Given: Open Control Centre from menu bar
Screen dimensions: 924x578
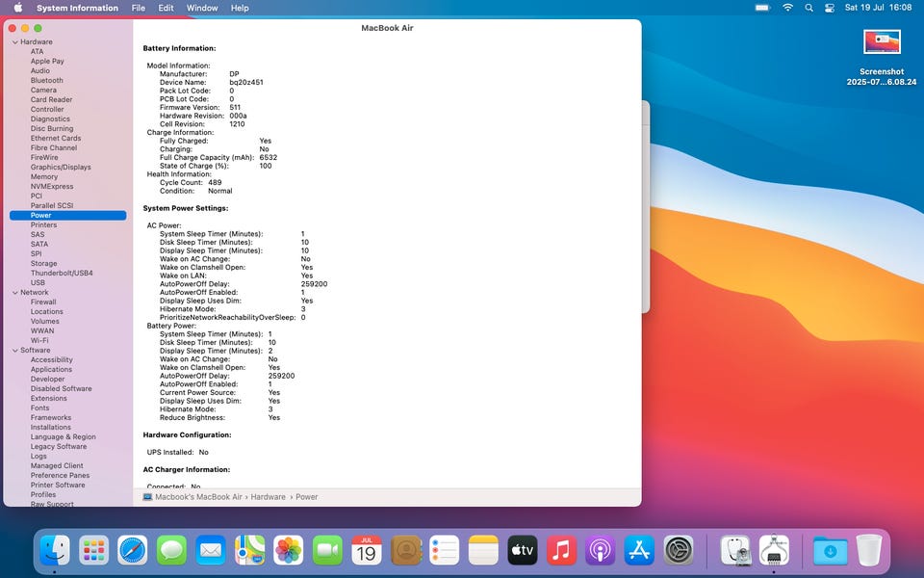Looking at the screenshot, I should click(830, 8).
